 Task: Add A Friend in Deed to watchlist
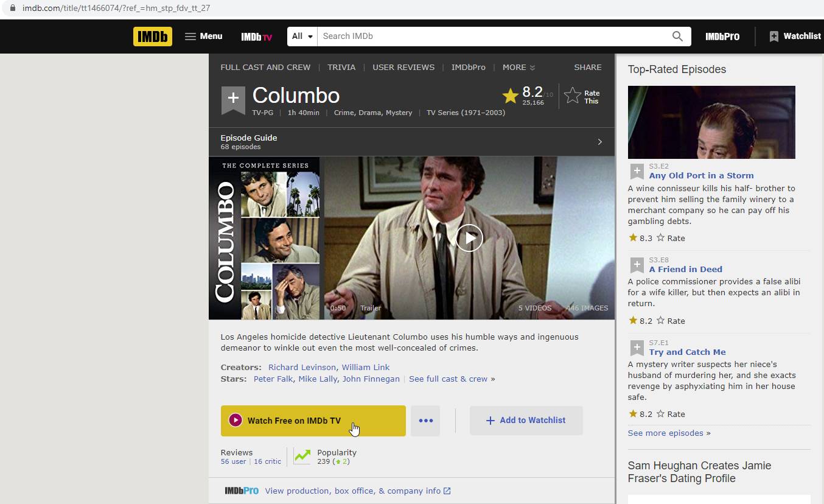coord(637,265)
